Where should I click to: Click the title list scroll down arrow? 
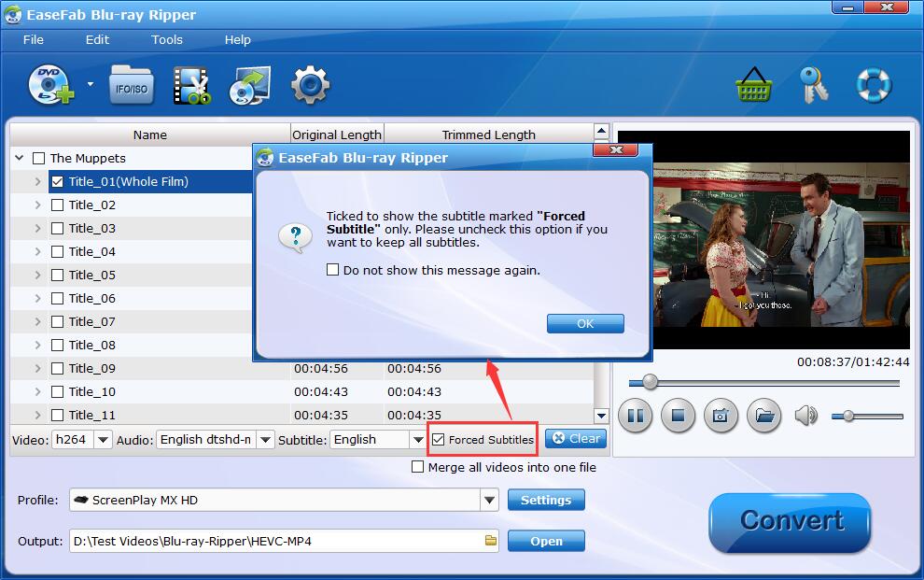coord(601,416)
